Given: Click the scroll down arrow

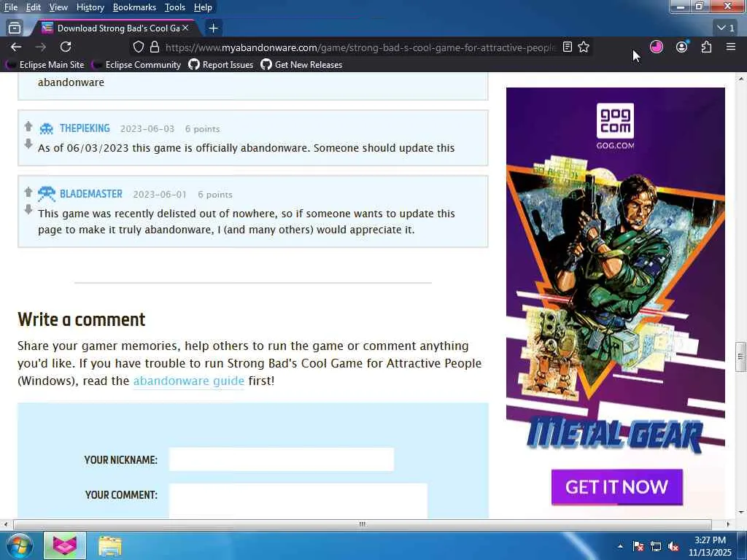Looking at the screenshot, I should click(740, 513).
